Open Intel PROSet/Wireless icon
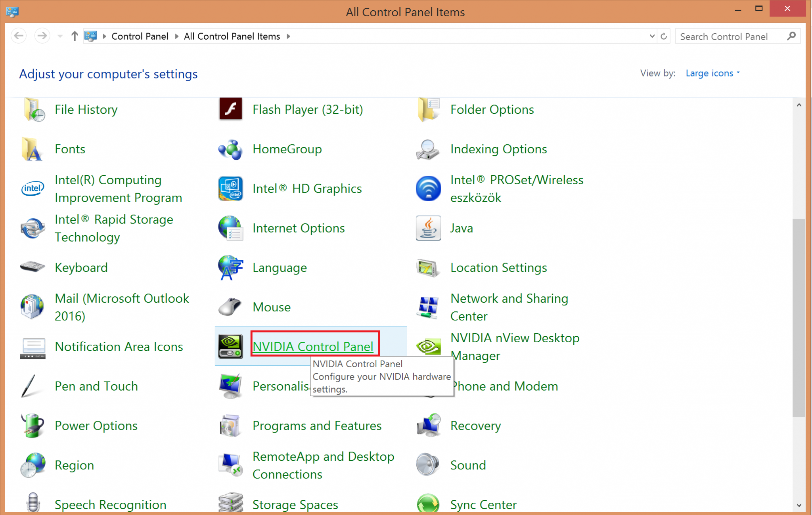 coord(428,189)
